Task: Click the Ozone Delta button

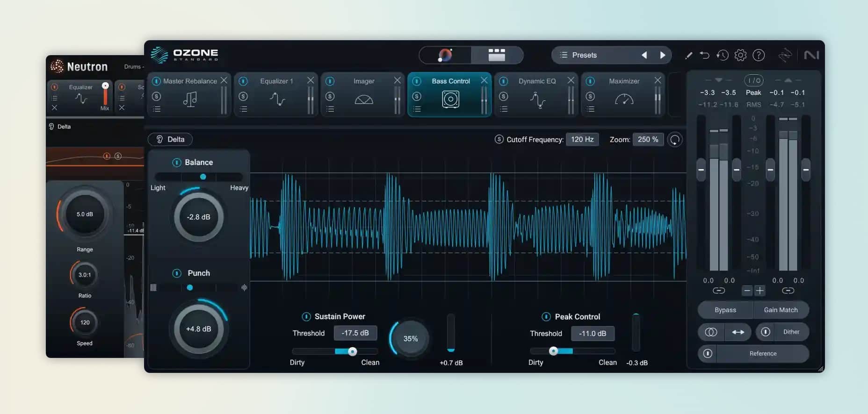Action: (x=170, y=139)
